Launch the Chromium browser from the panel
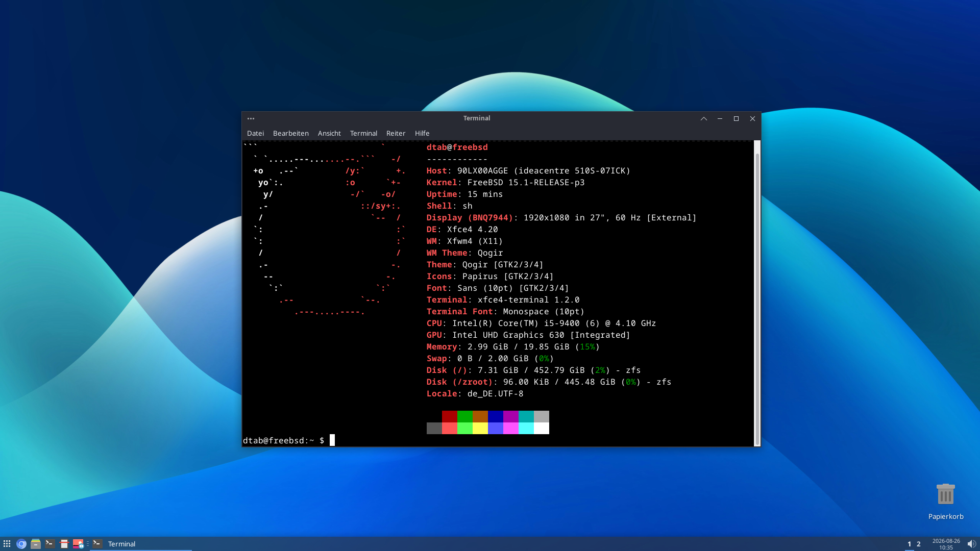The width and height of the screenshot is (980, 551). click(x=21, y=544)
